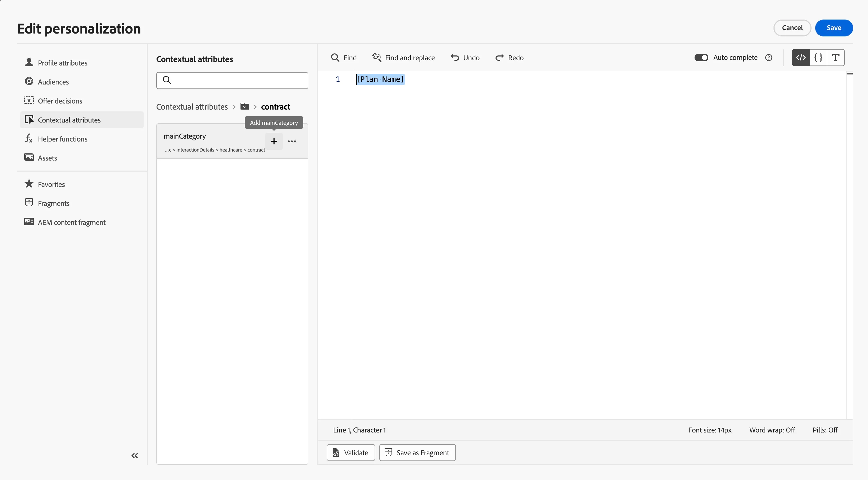Screen dimensions: 868x480
Task: Open Find and replace
Action: (403, 58)
